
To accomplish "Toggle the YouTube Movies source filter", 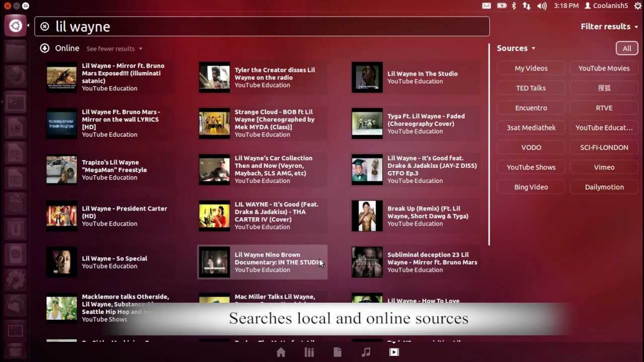I will tap(604, 68).
